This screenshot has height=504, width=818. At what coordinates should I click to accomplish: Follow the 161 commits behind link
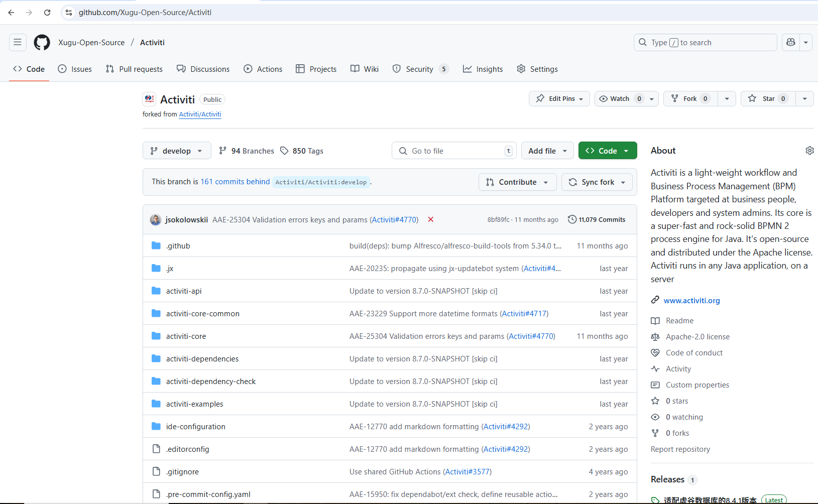click(x=235, y=181)
